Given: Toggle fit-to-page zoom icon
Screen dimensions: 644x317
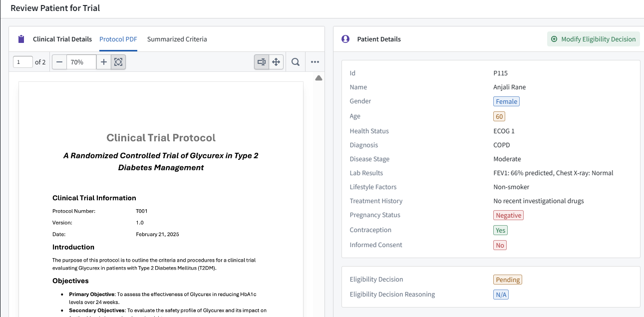Looking at the screenshot, I should point(118,62).
